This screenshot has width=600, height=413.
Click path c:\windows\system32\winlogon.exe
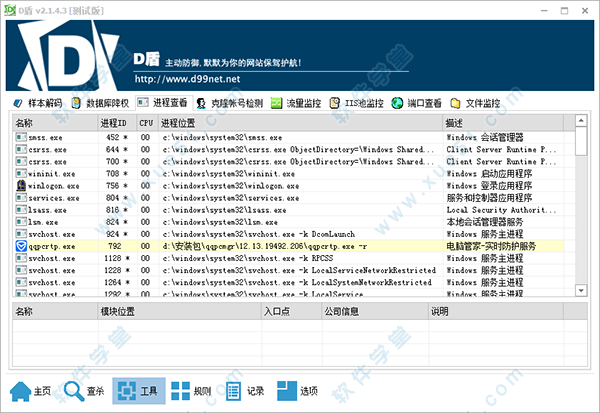click(x=231, y=186)
